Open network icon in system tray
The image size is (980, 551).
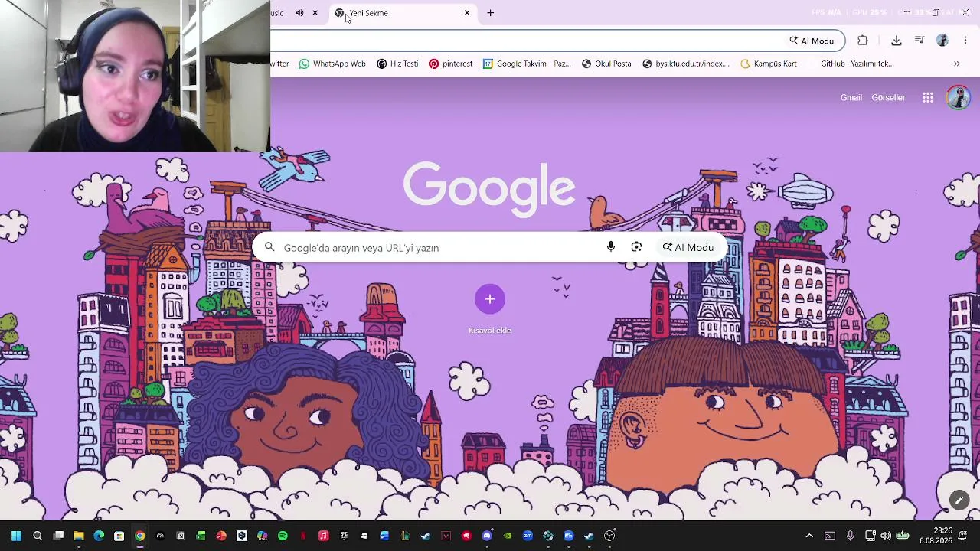tap(871, 536)
